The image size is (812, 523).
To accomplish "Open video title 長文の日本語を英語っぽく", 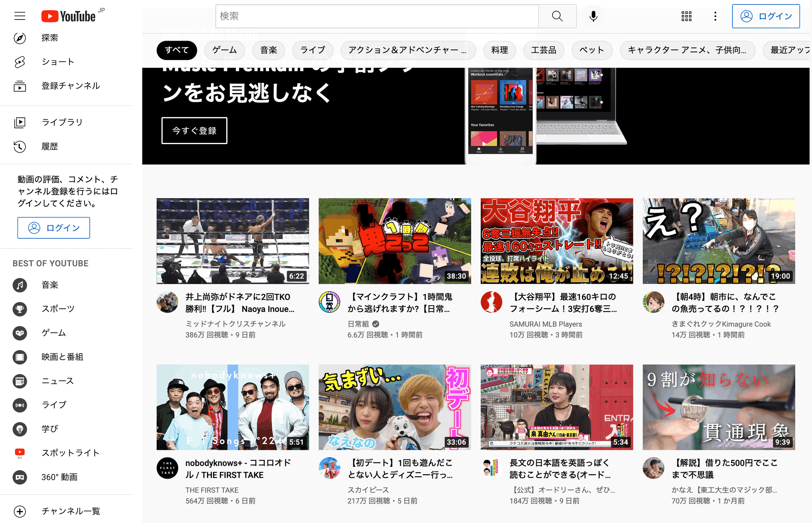I will [560, 469].
